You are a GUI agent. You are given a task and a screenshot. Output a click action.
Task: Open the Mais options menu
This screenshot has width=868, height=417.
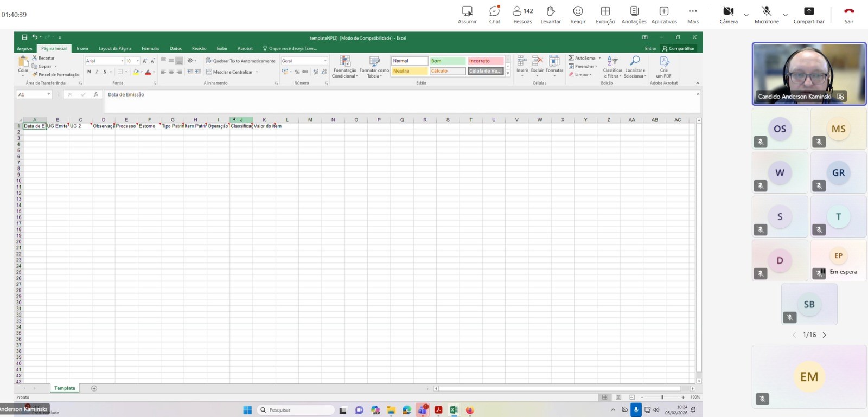pos(693,11)
